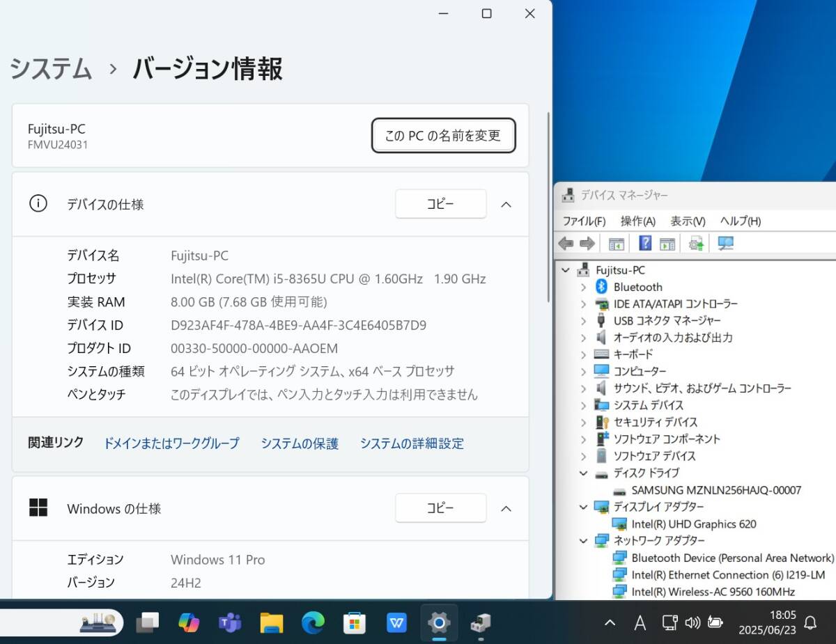The image size is (836, 644).
Task: Click the volume speaker tray icon
Action: (x=692, y=622)
